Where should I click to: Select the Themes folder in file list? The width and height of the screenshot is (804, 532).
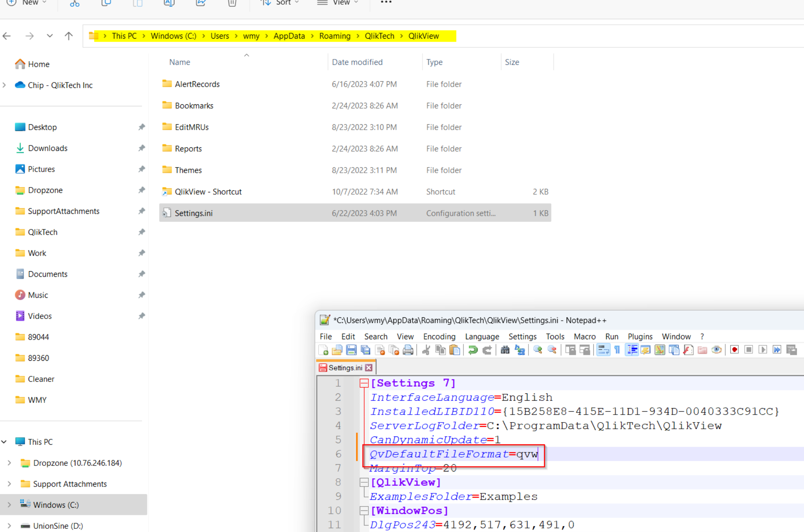click(188, 170)
